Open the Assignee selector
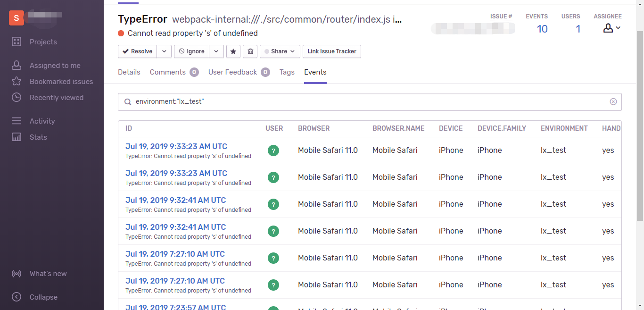The width and height of the screenshot is (644, 310). [x=611, y=29]
